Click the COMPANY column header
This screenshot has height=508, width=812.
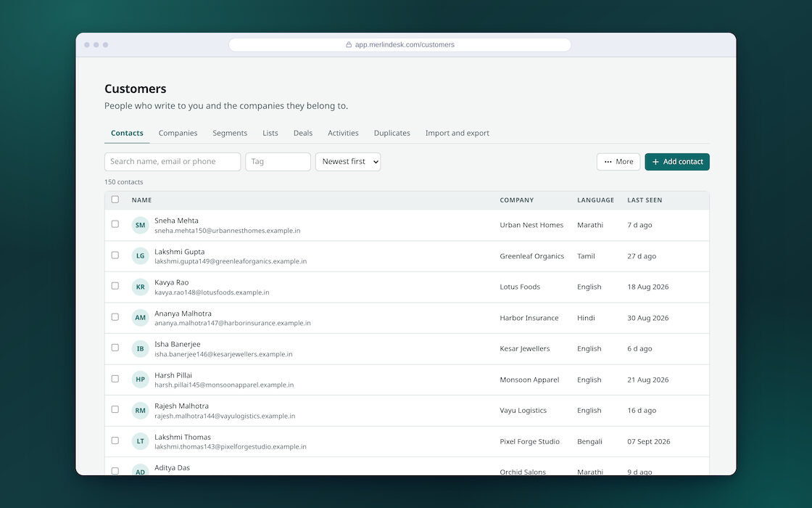pos(516,200)
